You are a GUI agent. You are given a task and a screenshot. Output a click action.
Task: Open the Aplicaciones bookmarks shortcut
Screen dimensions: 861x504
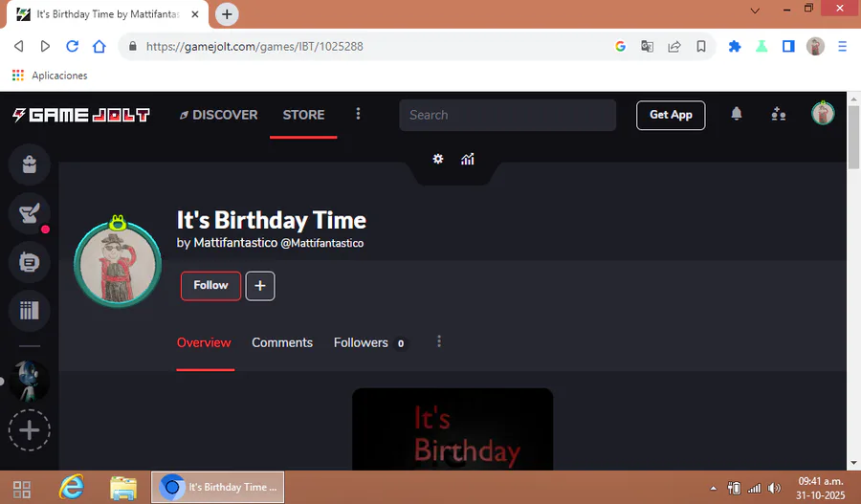tap(50, 76)
